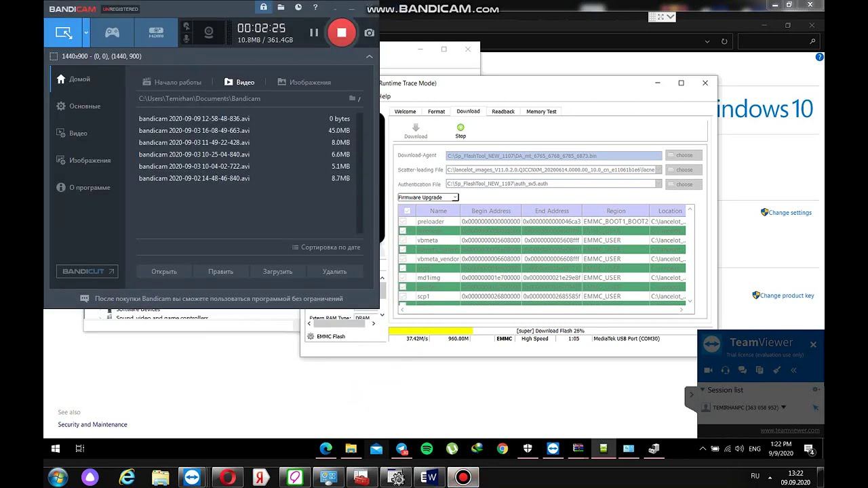Open the Format tab in Flash Tool
This screenshot has height=488, width=868.
[x=437, y=112]
